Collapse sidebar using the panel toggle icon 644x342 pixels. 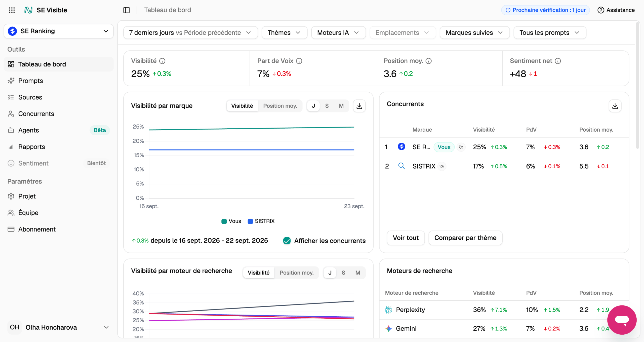[x=127, y=10]
